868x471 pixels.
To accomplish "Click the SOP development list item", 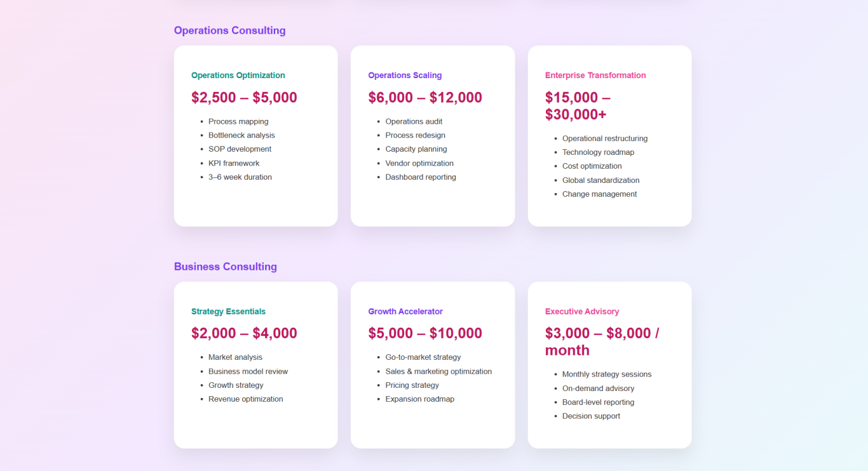I will [x=240, y=149].
